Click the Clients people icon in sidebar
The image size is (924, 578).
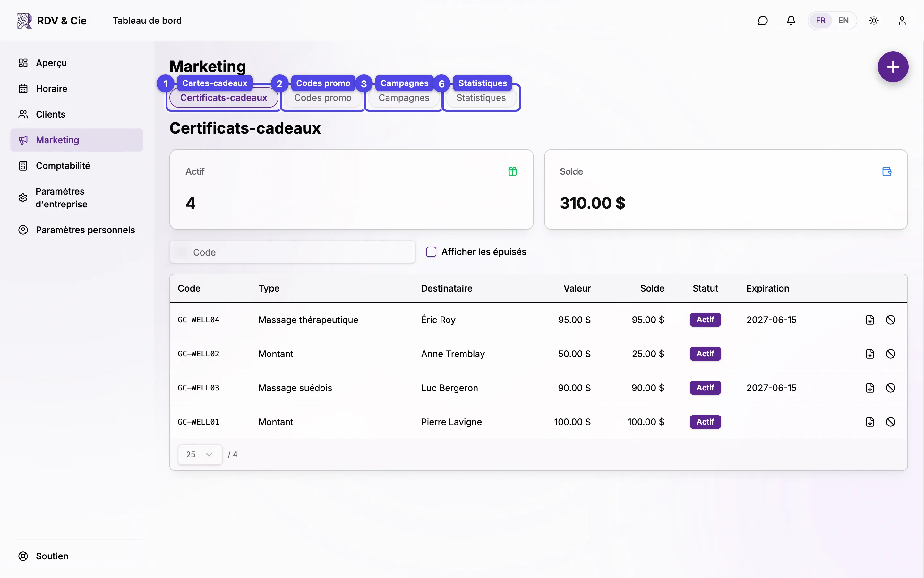click(23, 114)
